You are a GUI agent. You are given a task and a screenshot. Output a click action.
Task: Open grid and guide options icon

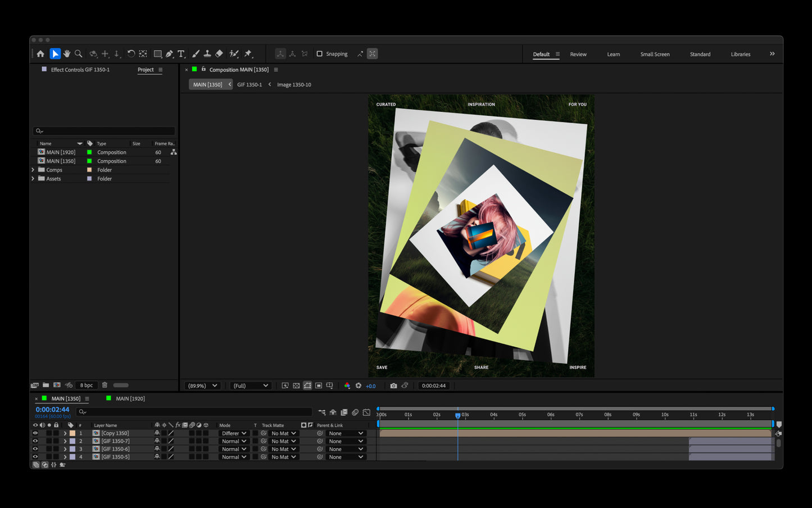(330, 385)
